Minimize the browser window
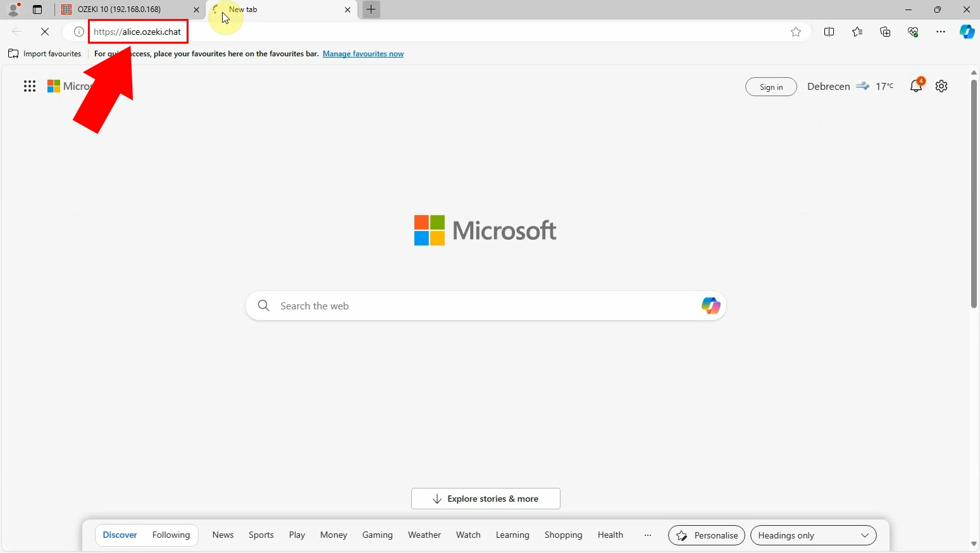This screenshot has height=553, width=980. 909,9
